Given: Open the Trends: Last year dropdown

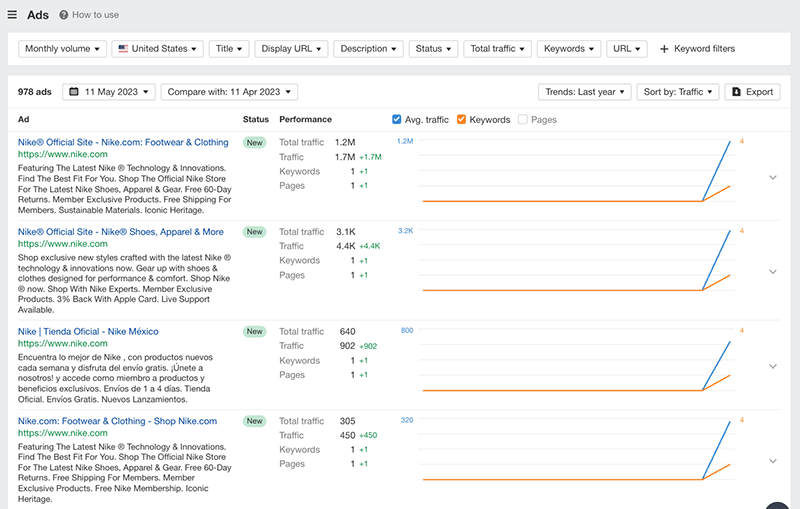Looking at the screenshot, I should [585, 92].
